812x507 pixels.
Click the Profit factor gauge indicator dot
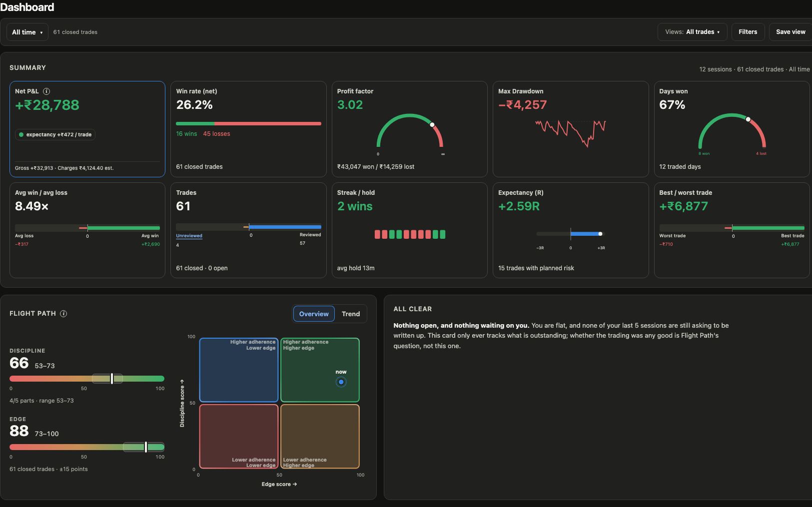[432, 125]
